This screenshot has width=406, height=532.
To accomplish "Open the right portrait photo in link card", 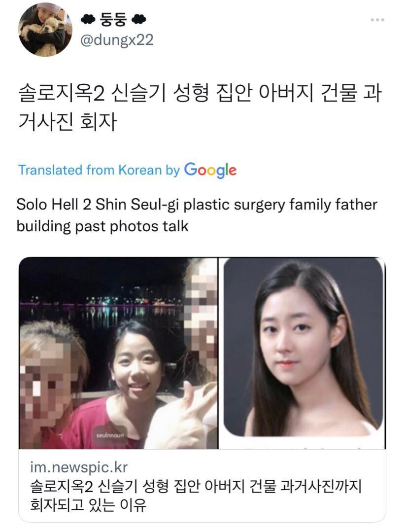I will [302, 353].
